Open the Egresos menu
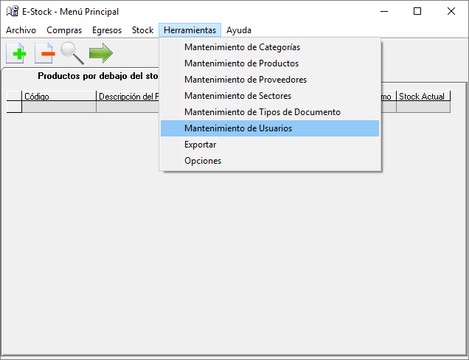 pos(107,30)
